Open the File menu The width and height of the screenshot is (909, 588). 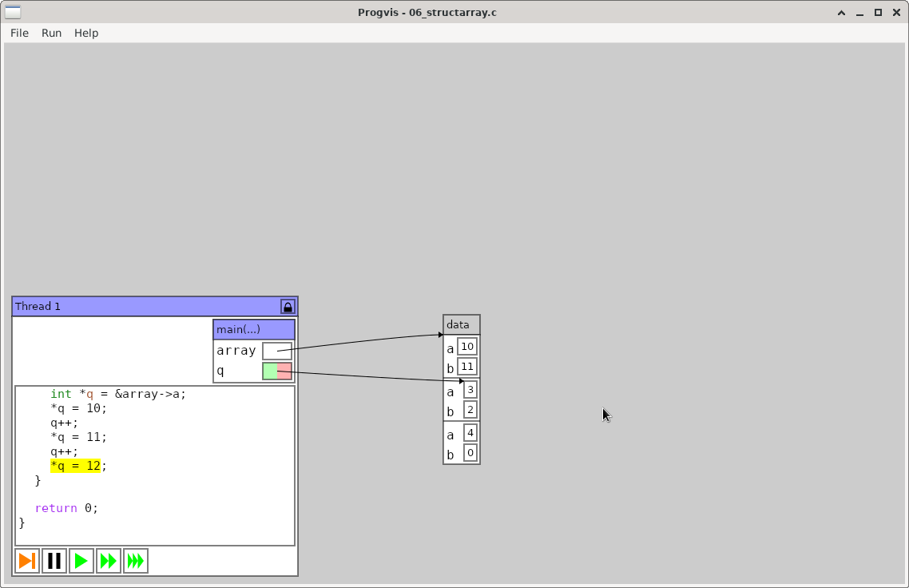coord(19,33)
